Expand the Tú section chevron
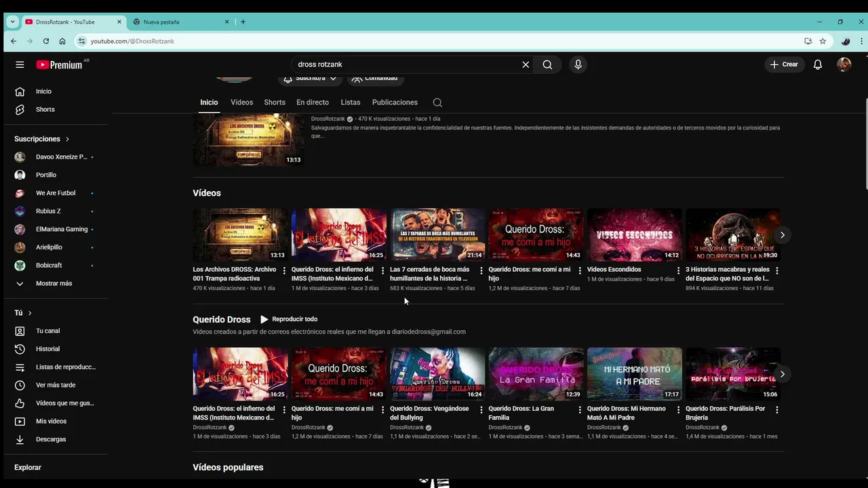Screen dimensions: 868x488 [30, 313]
